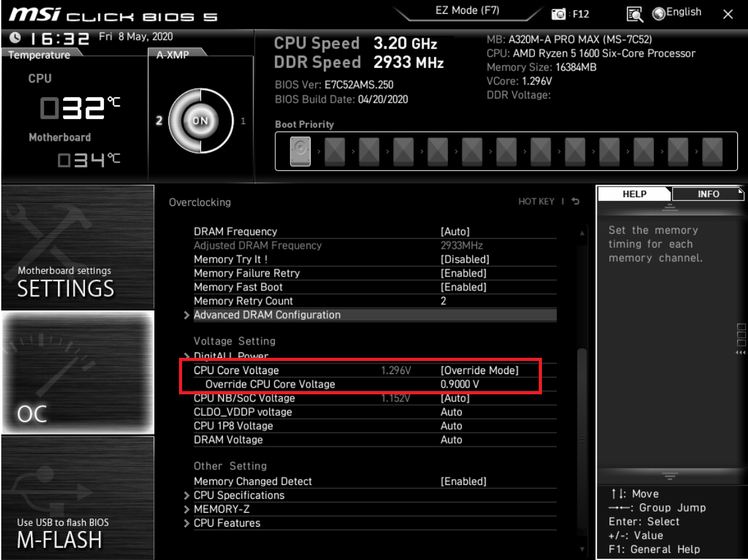Click the CPU temperature 32°C readout
748x560 pixels.
point(79,108)
